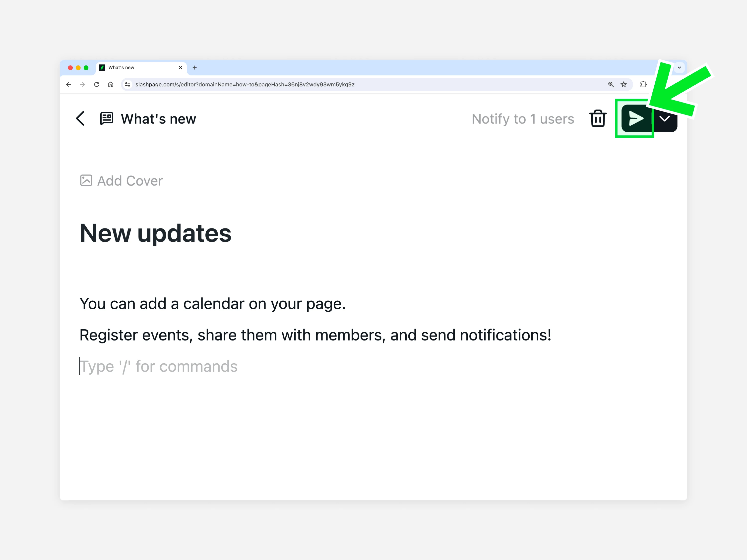The image size is (747, 560).
Task: Click the slashpage.com URL in the address bar
Action: click(245, 84)
